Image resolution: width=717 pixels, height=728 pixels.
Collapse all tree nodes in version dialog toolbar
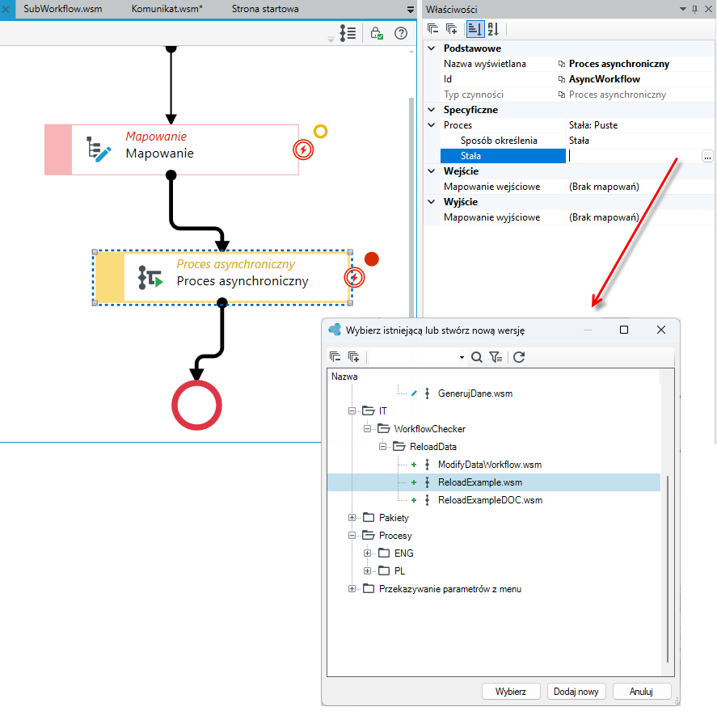coord(335,356)
